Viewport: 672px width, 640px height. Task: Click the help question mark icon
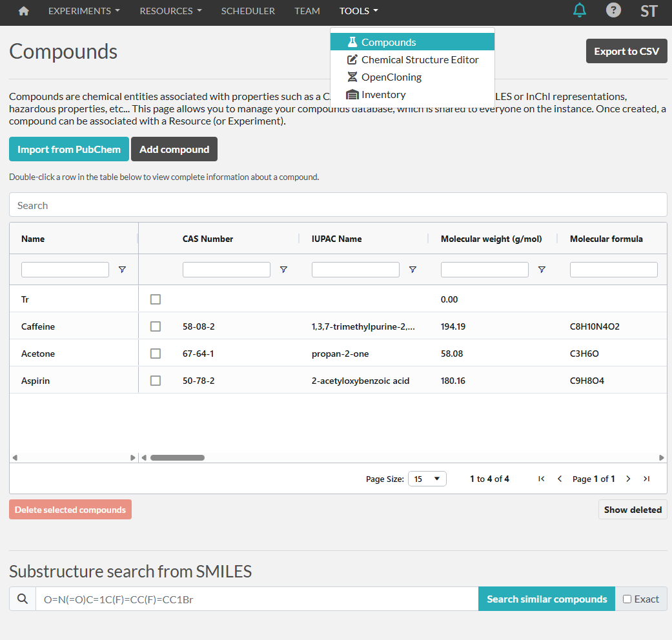613,10
